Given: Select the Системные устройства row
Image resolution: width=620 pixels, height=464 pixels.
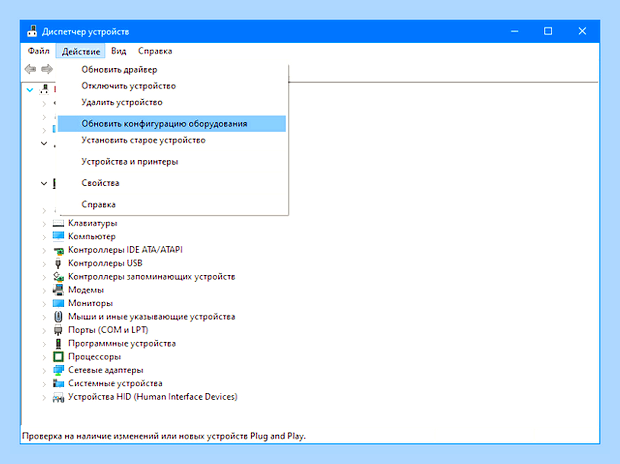Looking at the screenshot, I should pos(115,383).
